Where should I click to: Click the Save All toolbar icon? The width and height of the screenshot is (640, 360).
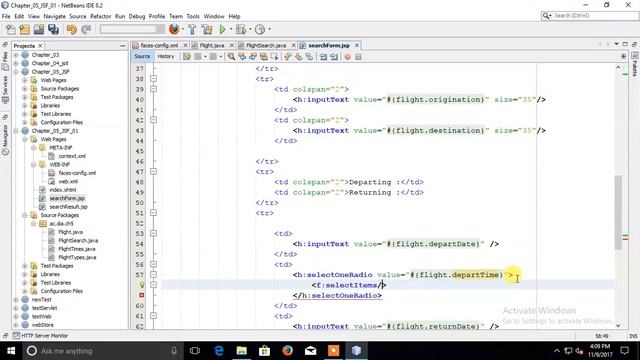point(53,29)
